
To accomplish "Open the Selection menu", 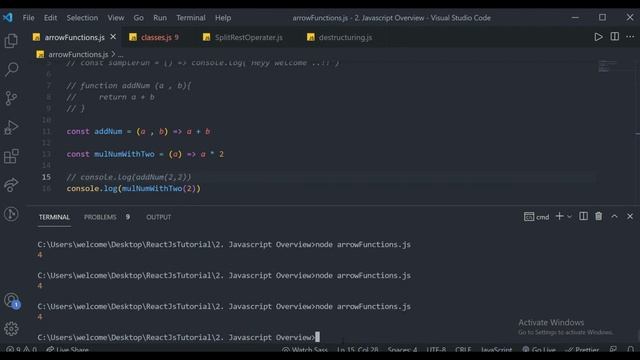I will pyautogui.click(x=82, y=18).
